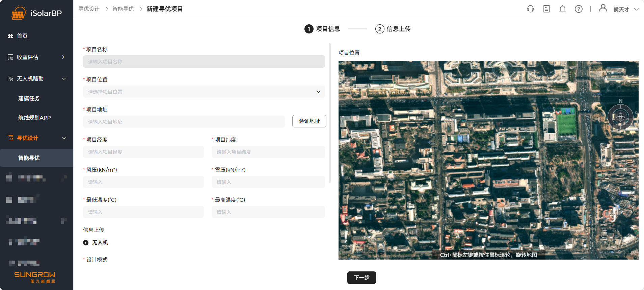Click the 验证地址 button
The width and height of the screenshot is (644, 290).
pyautogui.click(x=309, y=121)
